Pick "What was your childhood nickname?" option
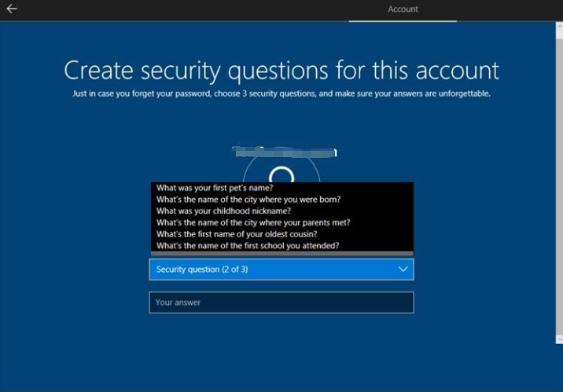The width and height of the screenshot is (563, 392). point(223,211)
